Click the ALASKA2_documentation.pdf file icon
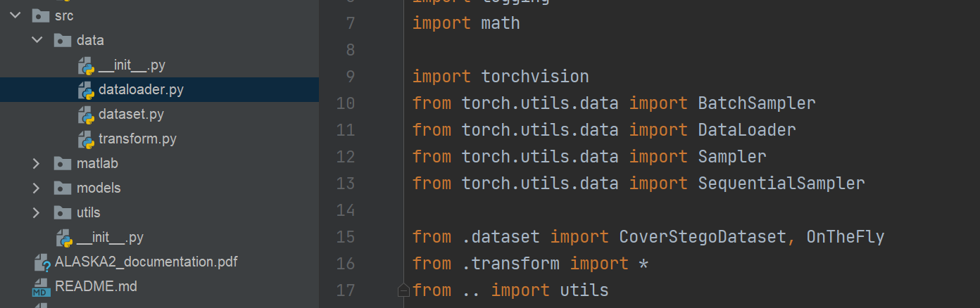The height and width of the screenshot is (308, 980). [42, 263]
